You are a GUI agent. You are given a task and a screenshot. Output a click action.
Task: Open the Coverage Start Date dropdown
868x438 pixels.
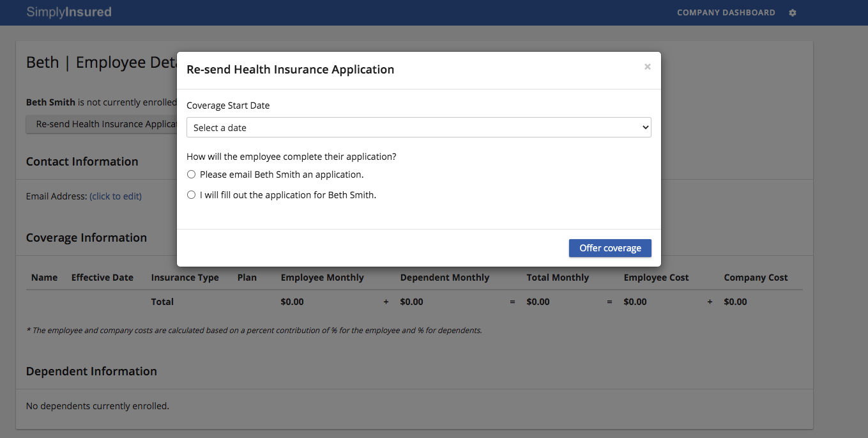pyautogui.click(x=418, y=127)
